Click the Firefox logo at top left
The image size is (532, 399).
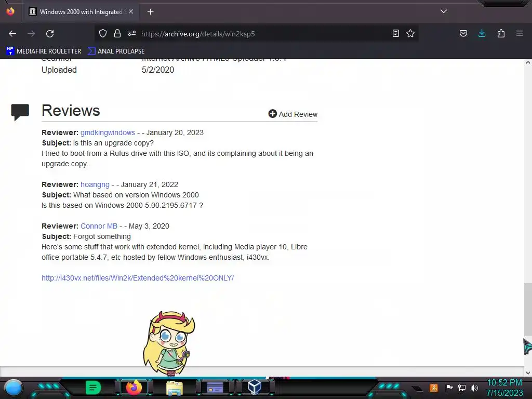[10, 11]
